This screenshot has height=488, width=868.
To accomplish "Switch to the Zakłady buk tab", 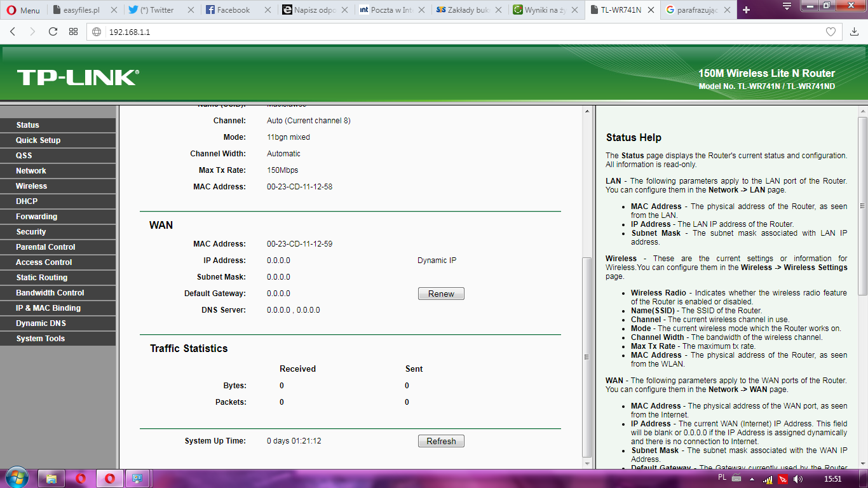I will click(x=469, y=10).
